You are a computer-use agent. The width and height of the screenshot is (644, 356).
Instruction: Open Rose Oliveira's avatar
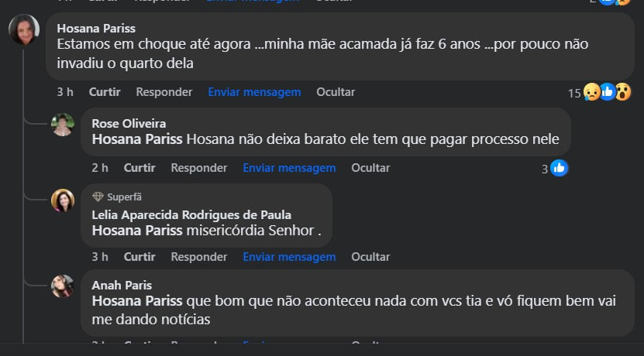point(63,125)
